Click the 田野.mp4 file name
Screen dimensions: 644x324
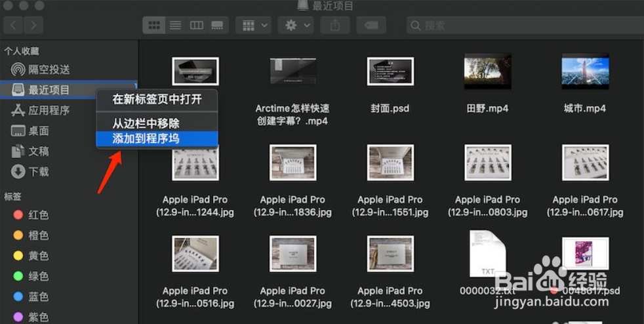(487, 108)
